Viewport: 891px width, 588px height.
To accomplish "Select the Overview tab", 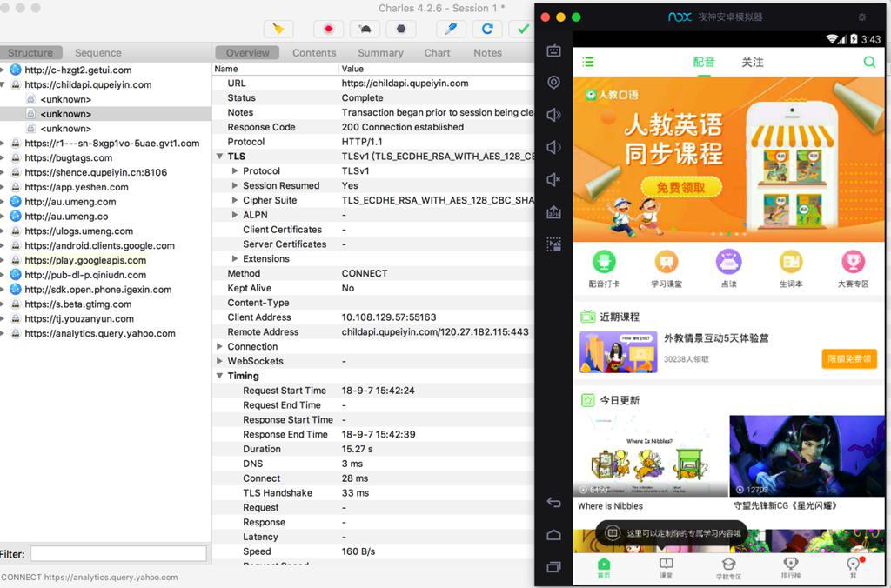I will coord(248,53).
